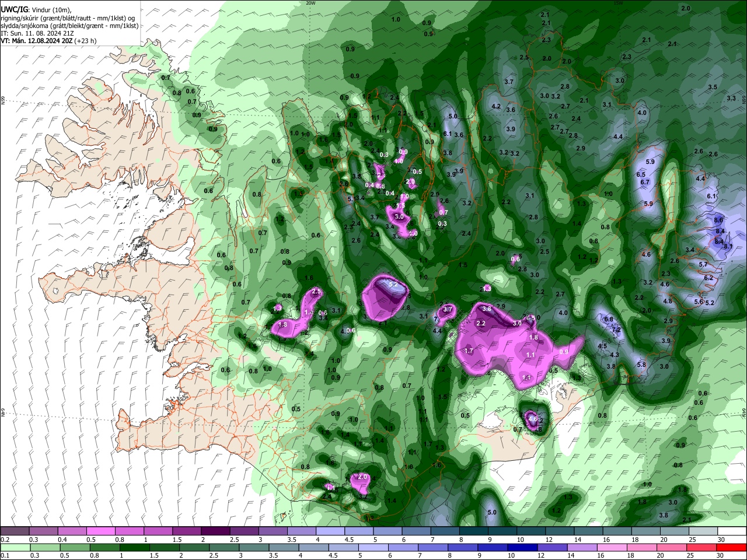Click the 5.6 precipitation value on the map
This screenshot has height=560, width=747.
tap(699, 302)
